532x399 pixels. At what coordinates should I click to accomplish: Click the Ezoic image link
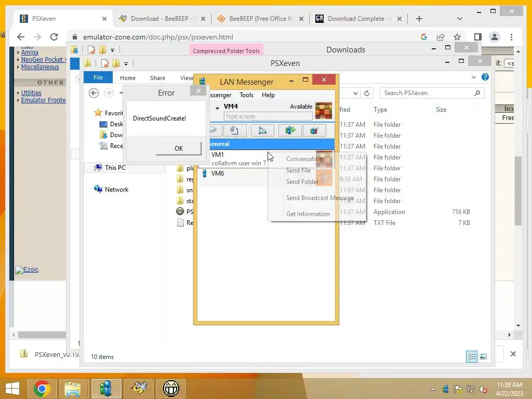[x=27, y=270]
